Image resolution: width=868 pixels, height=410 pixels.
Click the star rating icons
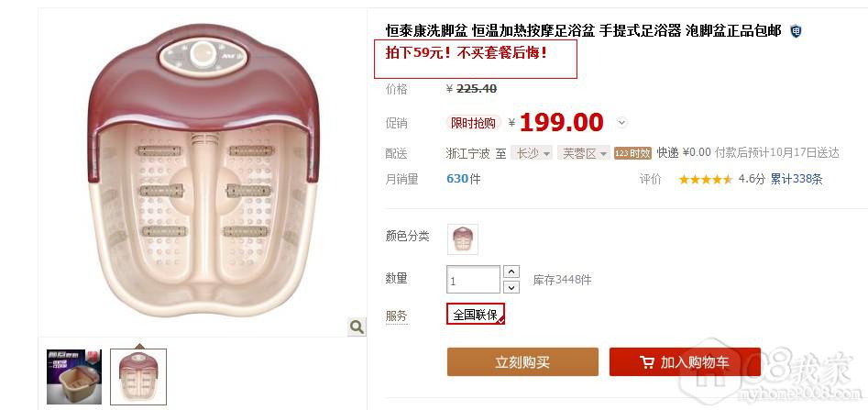(705, 179)
